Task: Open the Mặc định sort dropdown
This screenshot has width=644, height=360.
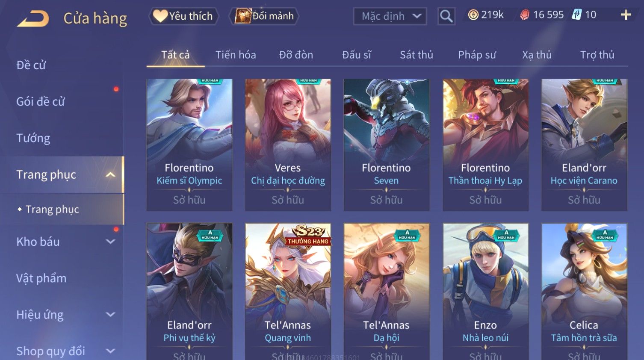Action: coord(390,16)
